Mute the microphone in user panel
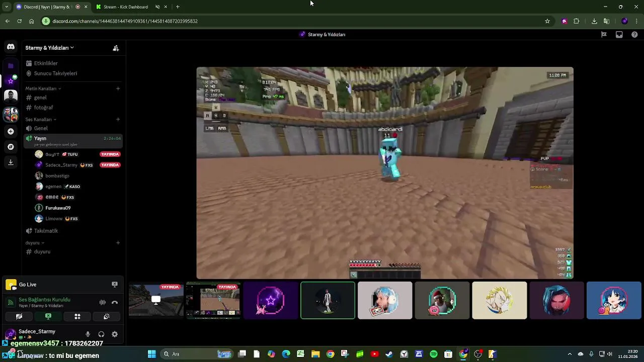Image resolution: width=644 pixels, height=362 pixels. click(x=88, y=334)
